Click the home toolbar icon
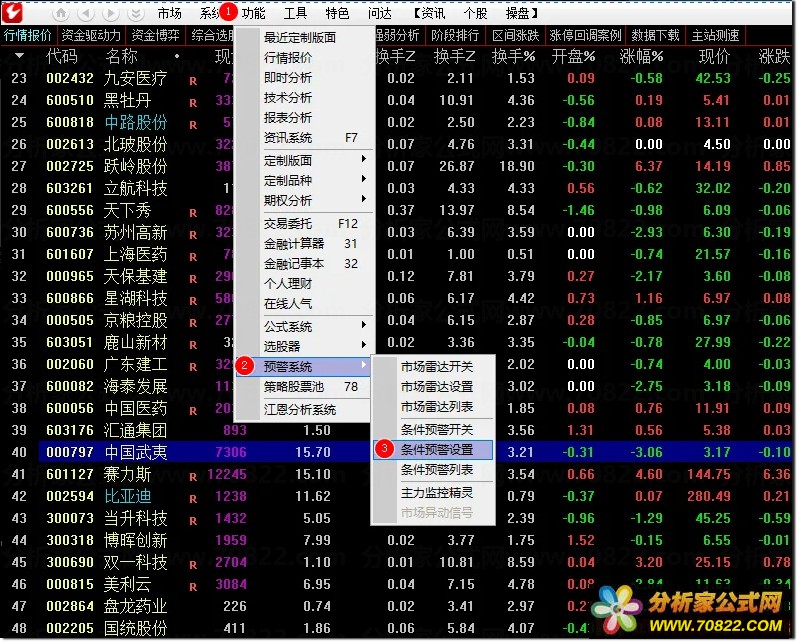The image size is (799, 642). point(61,13)
